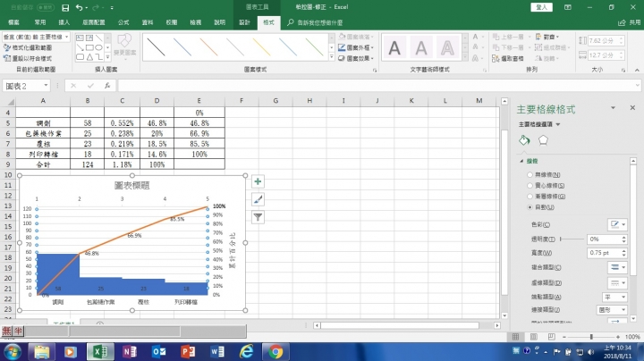Screen dimensions: 644x361
Task: Click the 共用 Share button
Action: pos(630,22)
